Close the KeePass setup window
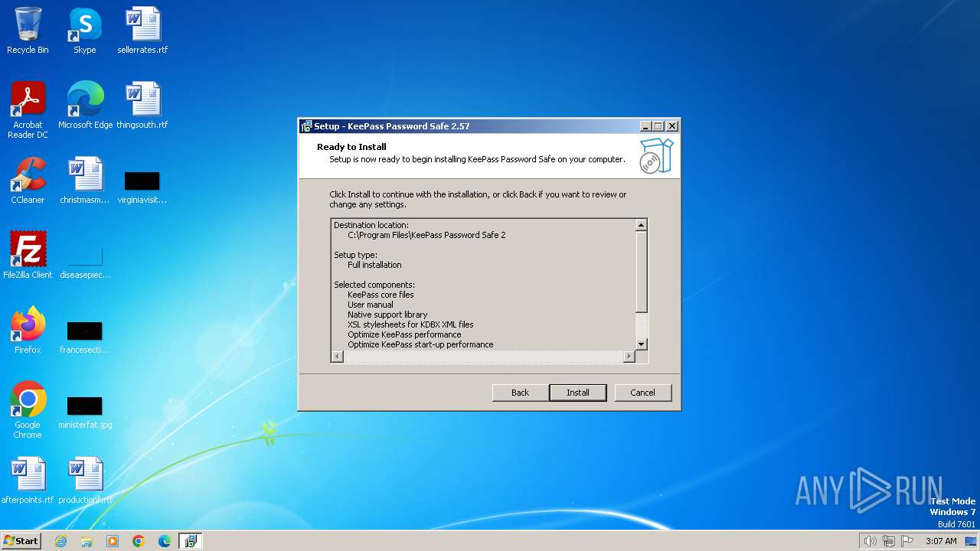 [672, 126]
